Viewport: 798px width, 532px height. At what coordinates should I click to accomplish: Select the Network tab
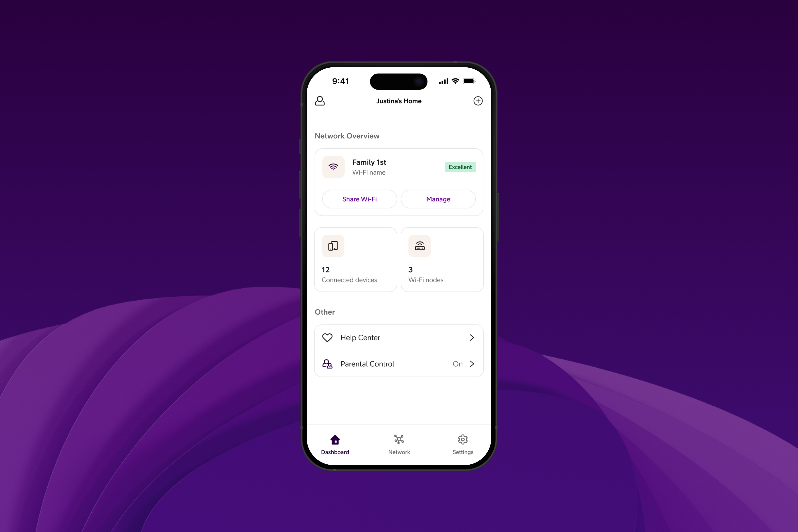(398, 444)
